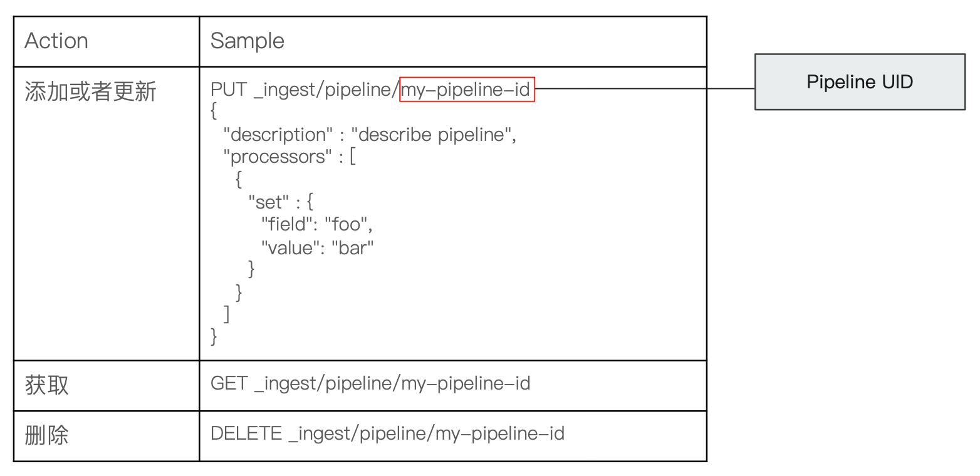Click the Action column header
Screen dimensions: 980x476
click(x=56, y=41)
